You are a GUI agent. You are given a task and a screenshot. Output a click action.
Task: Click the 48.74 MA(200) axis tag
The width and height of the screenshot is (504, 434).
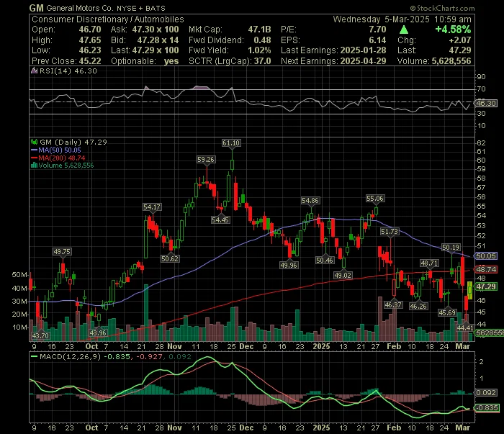[x=486, y=269]
